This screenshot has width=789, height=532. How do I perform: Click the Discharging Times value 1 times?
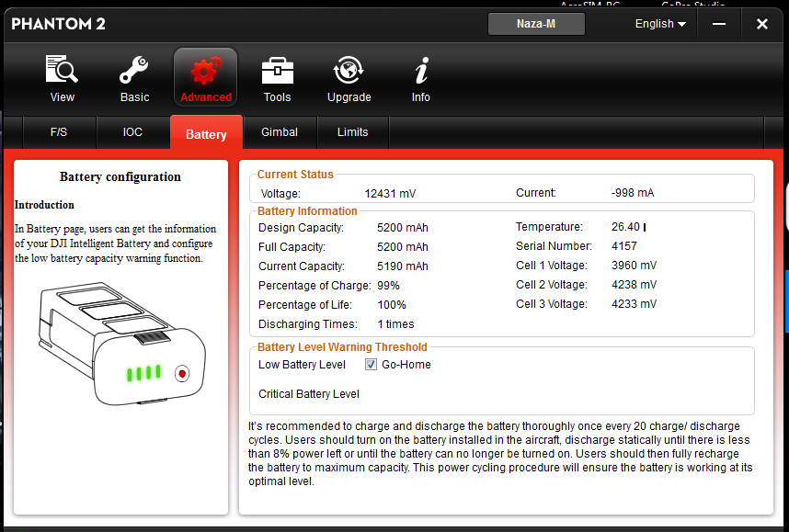point(395,324)
